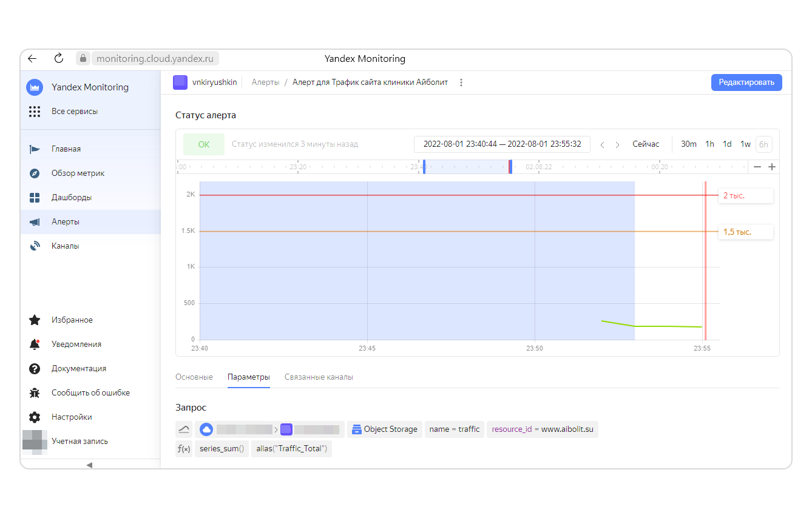
Task: Click the Редактировать button
Action: coord(746,82)
